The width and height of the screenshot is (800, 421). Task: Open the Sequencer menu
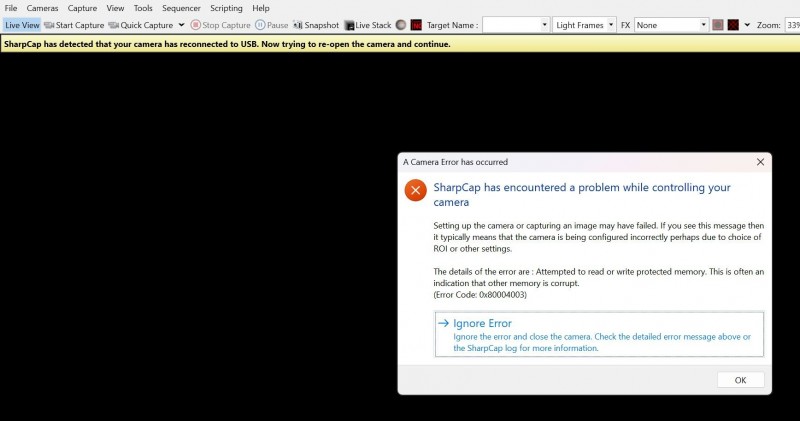181,8
